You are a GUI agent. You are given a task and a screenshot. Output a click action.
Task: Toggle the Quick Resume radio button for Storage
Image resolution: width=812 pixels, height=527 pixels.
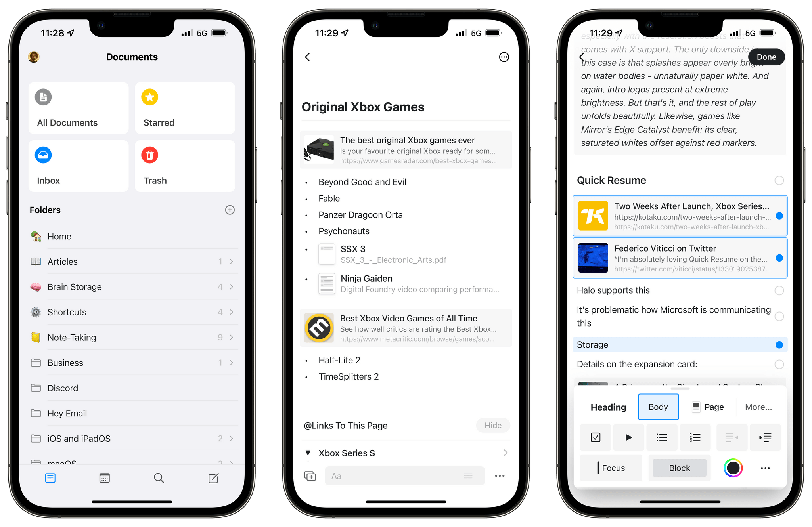(x=779, y=344)
